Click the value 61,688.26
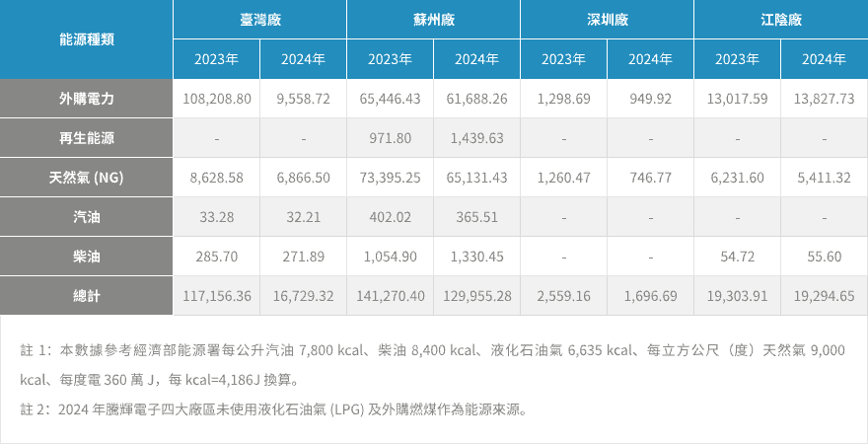This screenshot has height=444, width=868. click(x=477, y=99)
